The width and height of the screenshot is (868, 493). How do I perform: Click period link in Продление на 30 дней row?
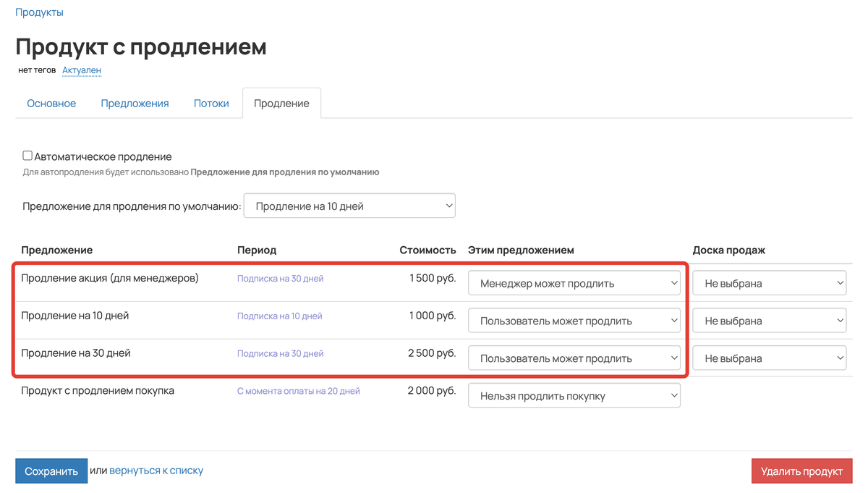[x=281, y=354]
